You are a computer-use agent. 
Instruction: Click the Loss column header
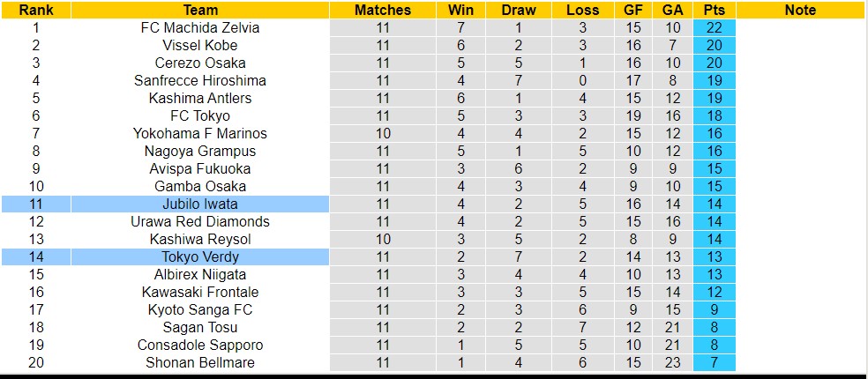pos(583,11)
